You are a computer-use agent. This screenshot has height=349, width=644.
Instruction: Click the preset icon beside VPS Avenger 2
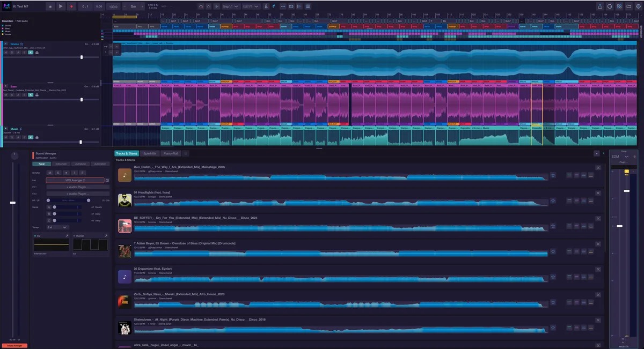point(107,181)
